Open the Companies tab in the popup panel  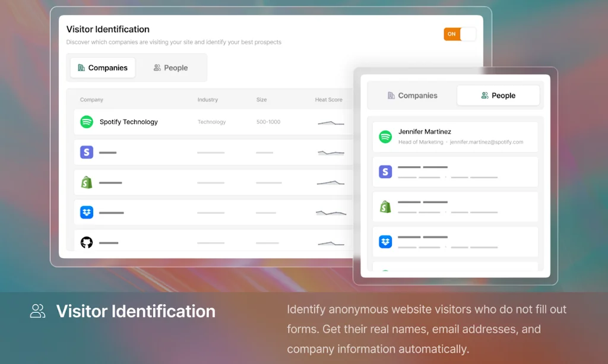click(412, 95)
